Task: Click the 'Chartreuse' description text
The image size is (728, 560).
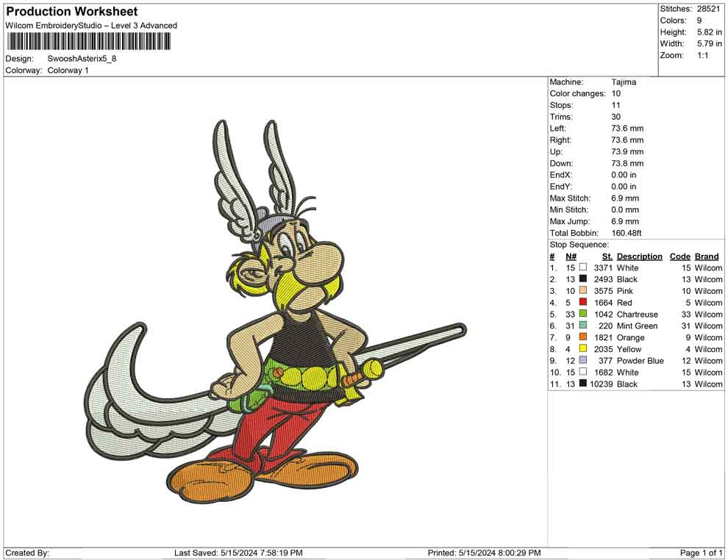Action: 637,314
